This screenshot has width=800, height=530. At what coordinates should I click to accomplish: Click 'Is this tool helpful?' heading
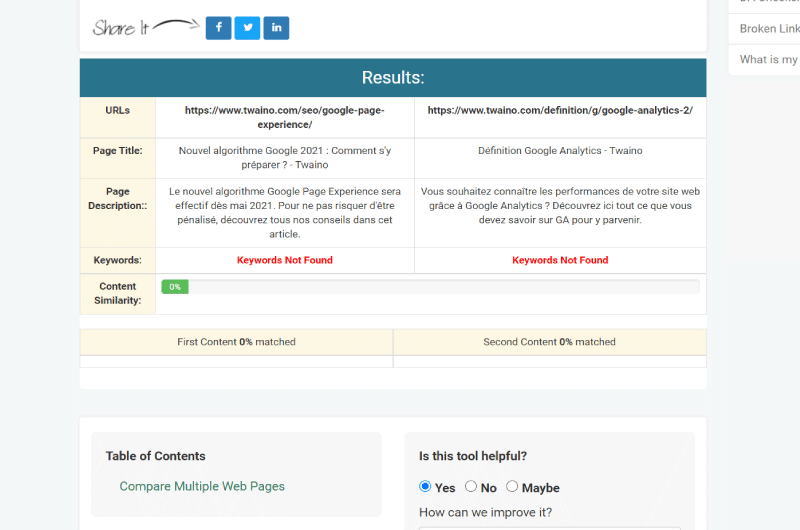click(x=473, y=456)
